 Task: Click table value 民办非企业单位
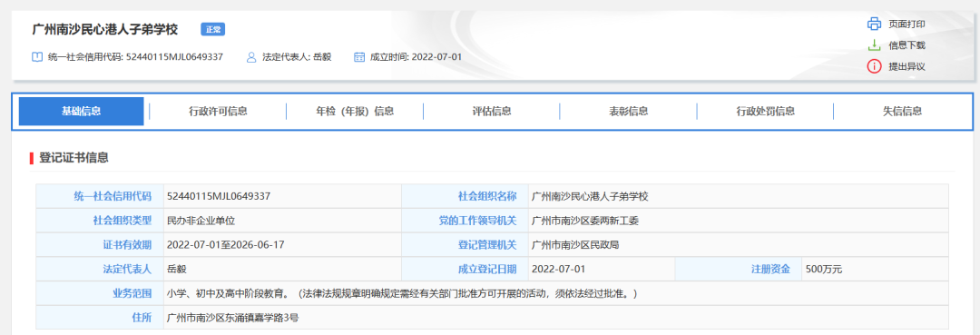tap(201, 221)
